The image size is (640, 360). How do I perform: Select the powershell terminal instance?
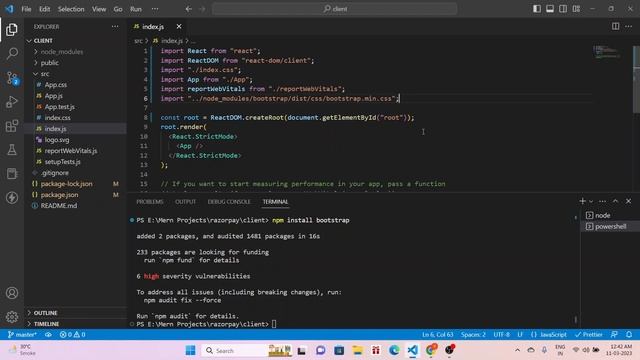tap(610, 226)
